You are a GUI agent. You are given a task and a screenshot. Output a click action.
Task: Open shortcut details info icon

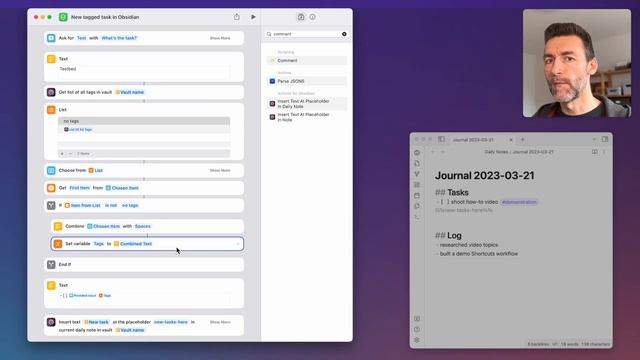[312, 17]
